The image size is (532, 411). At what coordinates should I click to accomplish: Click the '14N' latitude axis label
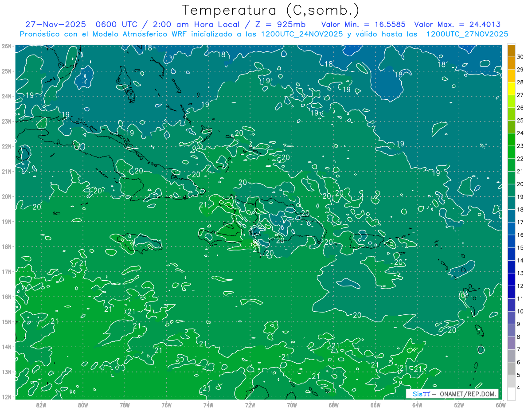[x=7, y=347]
